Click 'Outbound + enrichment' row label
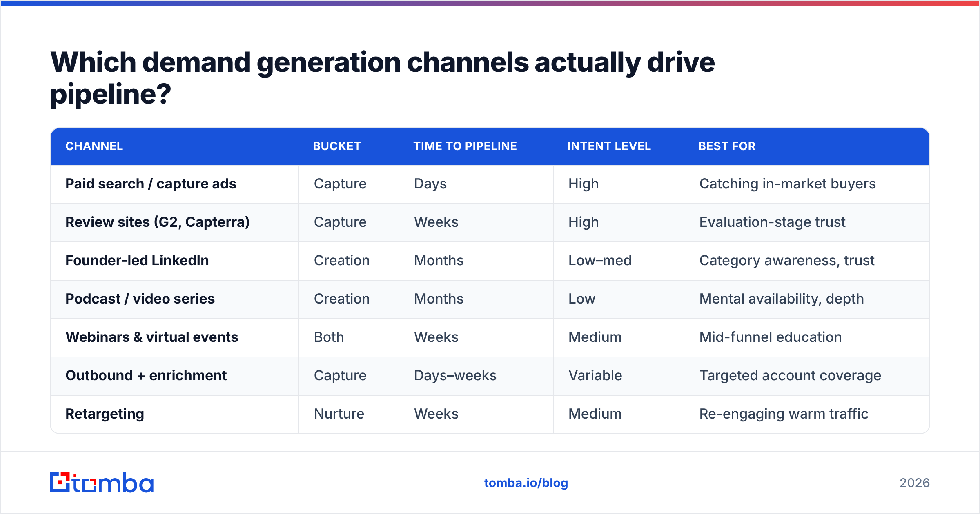Image resolution: width=980 pixels, height=514 pixels. click(x=146, y=375)
